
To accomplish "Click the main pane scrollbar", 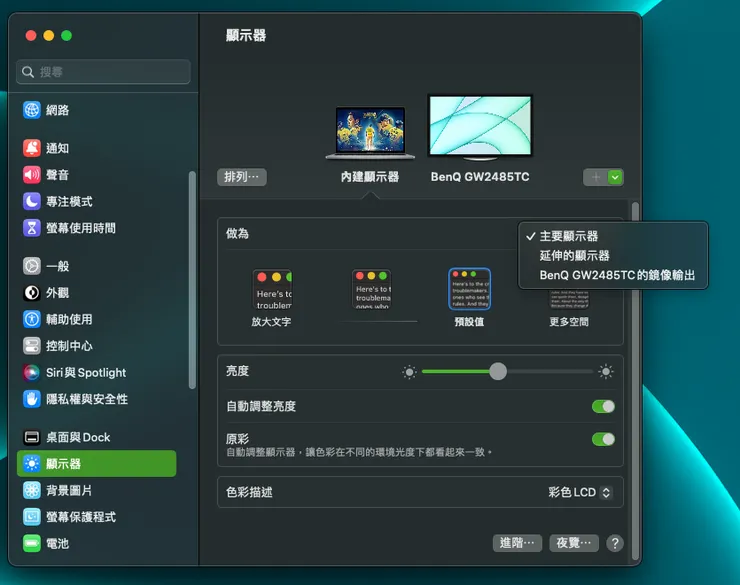I will pos(635,381).
